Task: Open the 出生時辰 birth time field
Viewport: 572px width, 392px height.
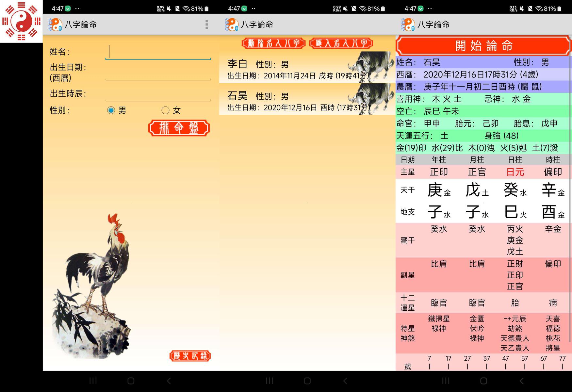Action: pos(158,94)
